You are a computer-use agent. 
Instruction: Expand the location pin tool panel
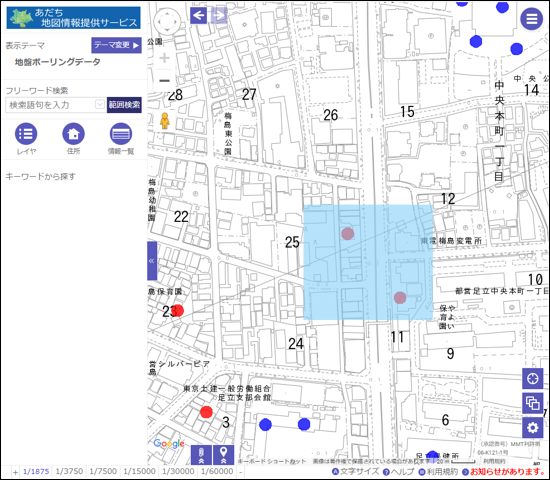click(223, 455)
